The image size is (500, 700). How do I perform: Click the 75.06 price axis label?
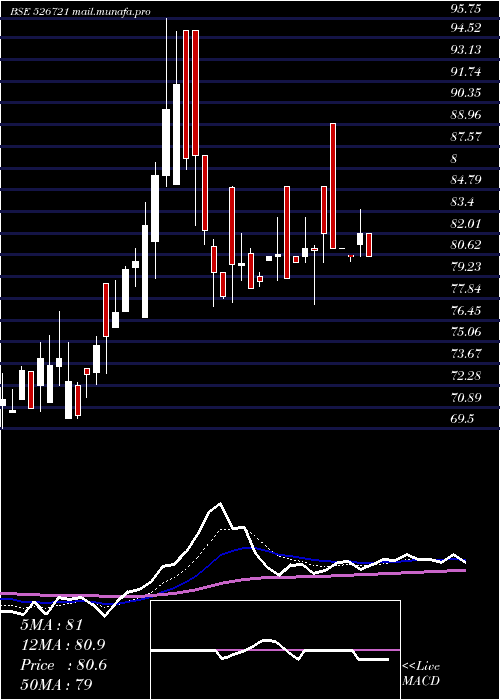(x=466, y=332)
